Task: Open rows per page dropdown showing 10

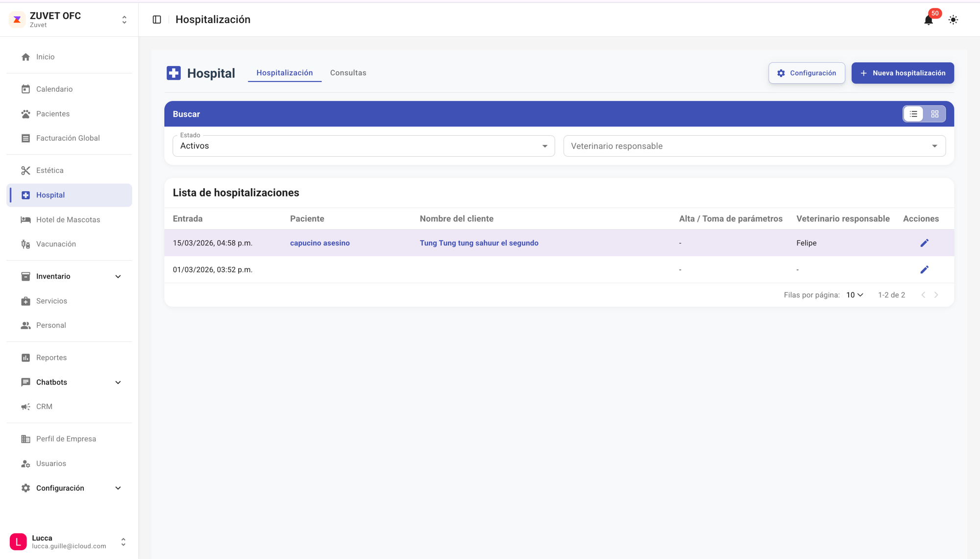Action: coord(855,295)
